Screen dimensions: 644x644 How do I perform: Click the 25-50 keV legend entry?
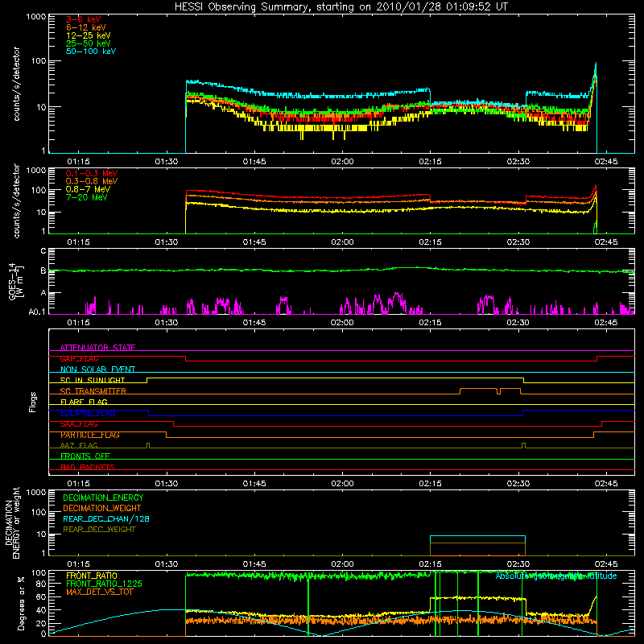click(x=89, y=43)
